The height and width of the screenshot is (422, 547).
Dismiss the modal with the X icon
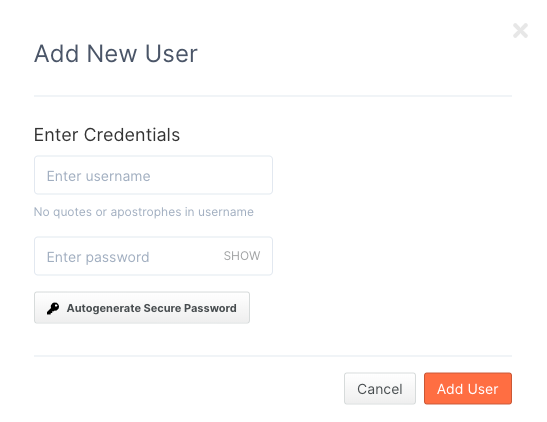(x=520, y=31)
